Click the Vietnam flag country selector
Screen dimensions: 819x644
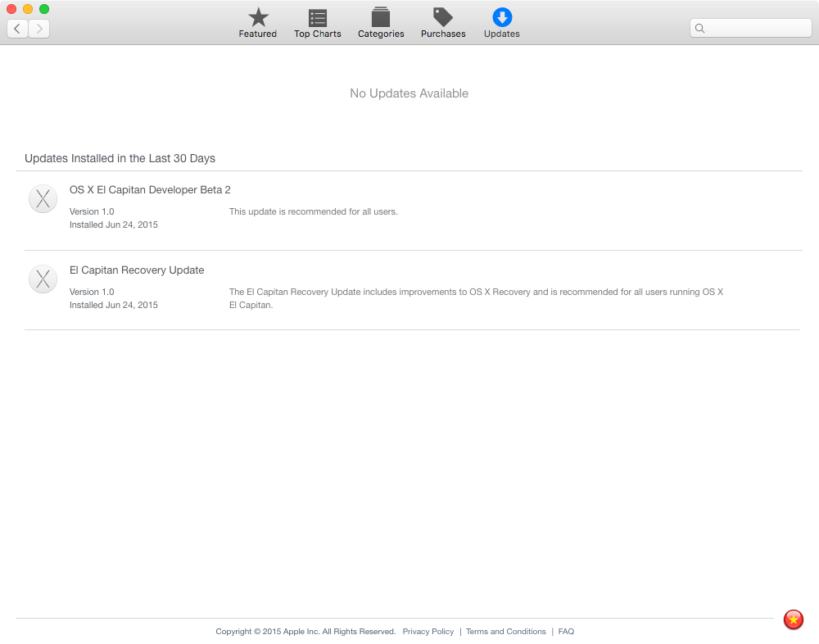pyautogui.click(x=793, y=619)
